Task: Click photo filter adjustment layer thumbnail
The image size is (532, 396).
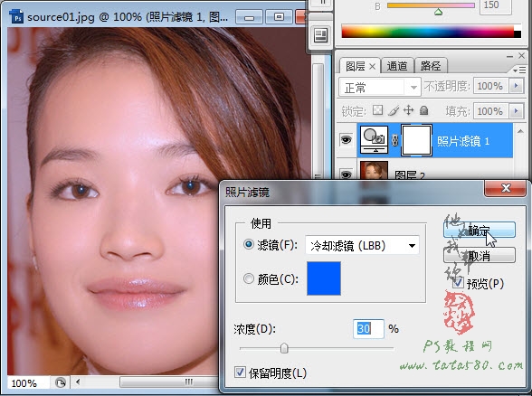Action: [374, 139]
